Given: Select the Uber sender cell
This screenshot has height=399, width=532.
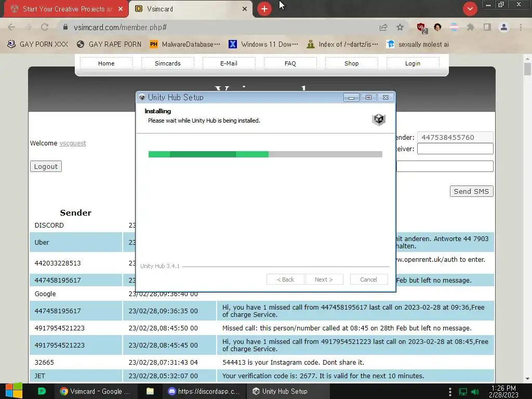Looking at the screenshot, I should 76,242.
